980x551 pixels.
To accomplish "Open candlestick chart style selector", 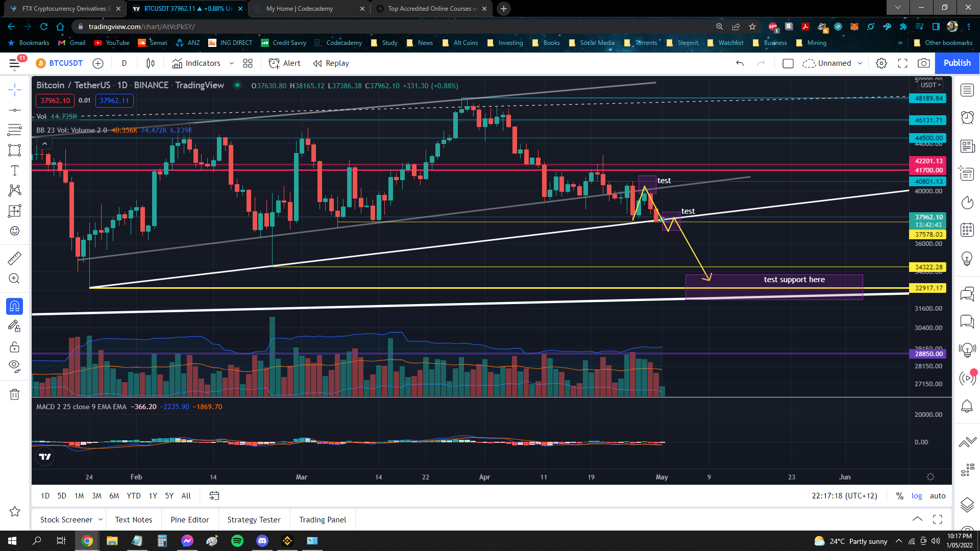I will (151, 63).
